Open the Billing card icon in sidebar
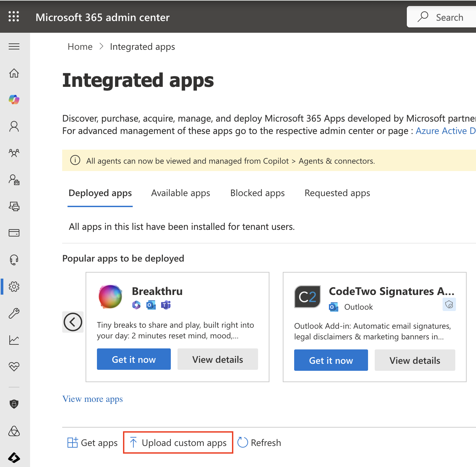The image size is (476, 467). click(x=14, y=233)
